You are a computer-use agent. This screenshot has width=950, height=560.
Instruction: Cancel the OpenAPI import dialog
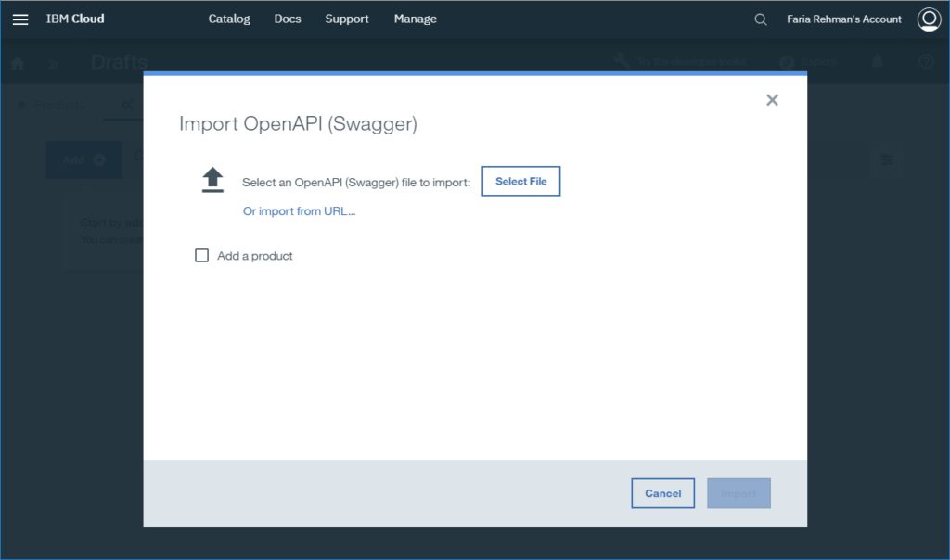click(x=662, y=492)
